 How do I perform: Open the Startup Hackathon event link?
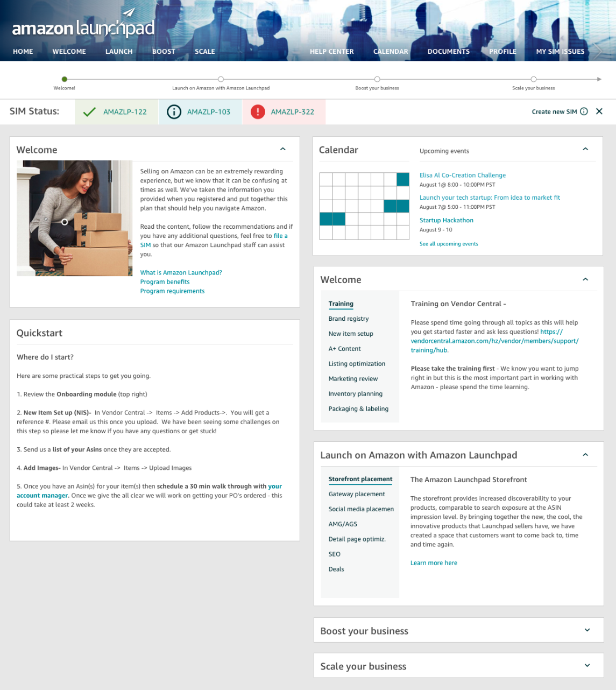pos(446,220)
